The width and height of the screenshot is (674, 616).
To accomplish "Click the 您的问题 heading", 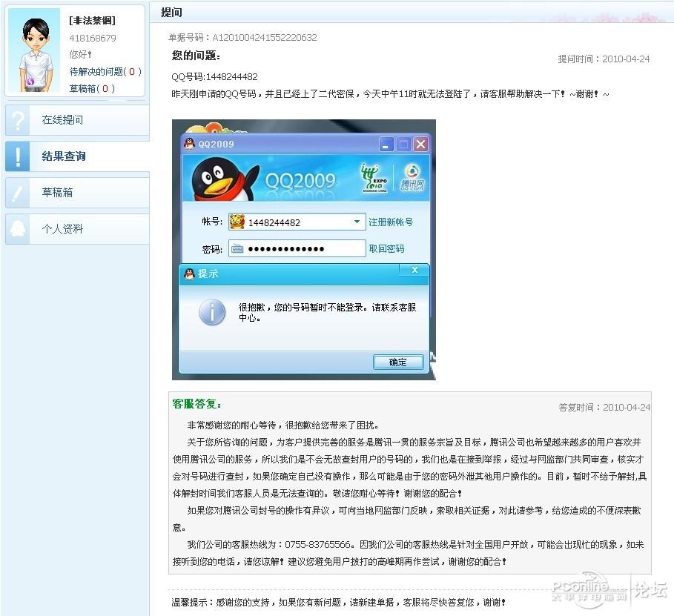I will click(196, 56).
